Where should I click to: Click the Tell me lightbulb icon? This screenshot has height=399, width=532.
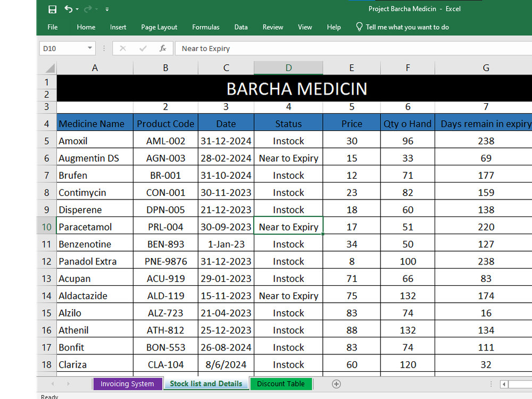[x=359, y=27]
